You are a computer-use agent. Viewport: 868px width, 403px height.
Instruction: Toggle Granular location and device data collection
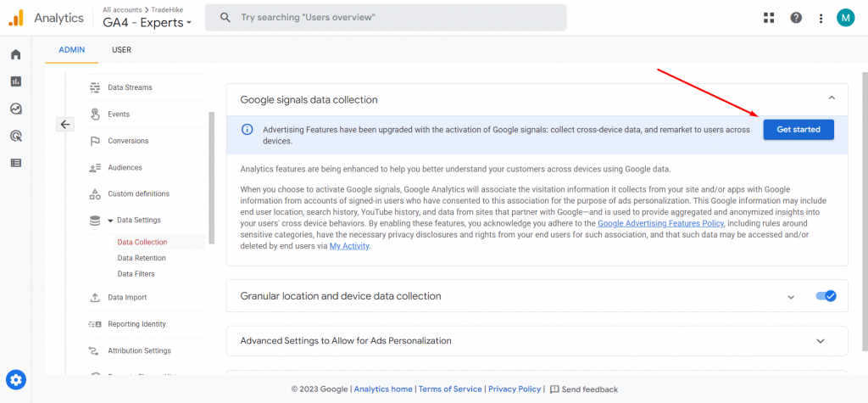(826, 296)
